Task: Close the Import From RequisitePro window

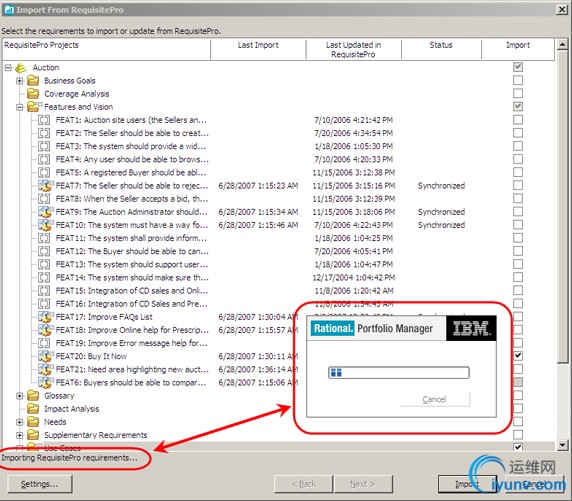Action: 562,9
